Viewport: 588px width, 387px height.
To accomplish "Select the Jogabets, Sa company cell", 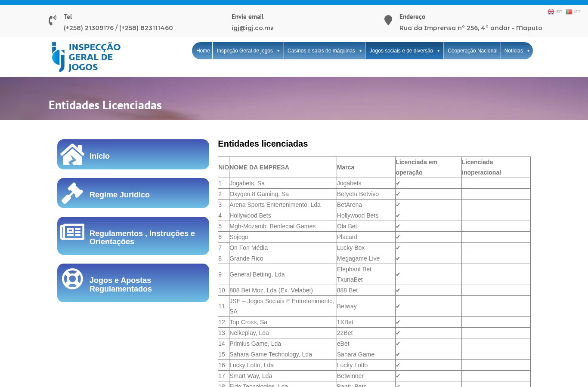I will [x=283, y=183].
